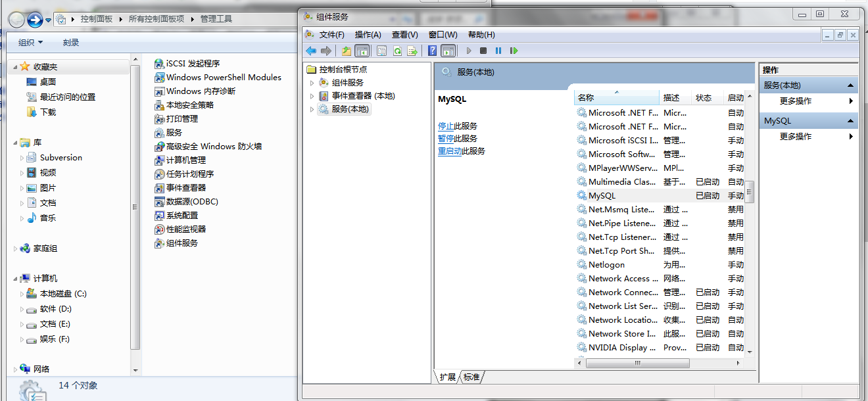Image resolution: width=868 pixels, height=401 pixels.
Task: Open the Properties toolbar icon
Action: coord(382,51)
